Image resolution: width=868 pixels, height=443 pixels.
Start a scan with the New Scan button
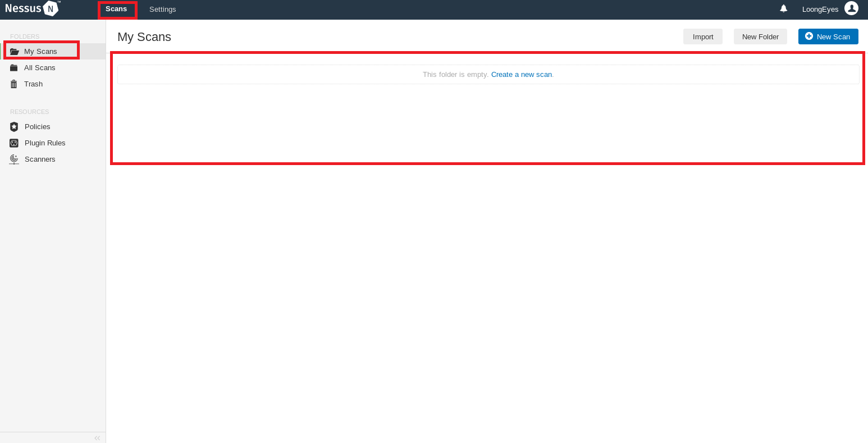[x=833, y=36]
